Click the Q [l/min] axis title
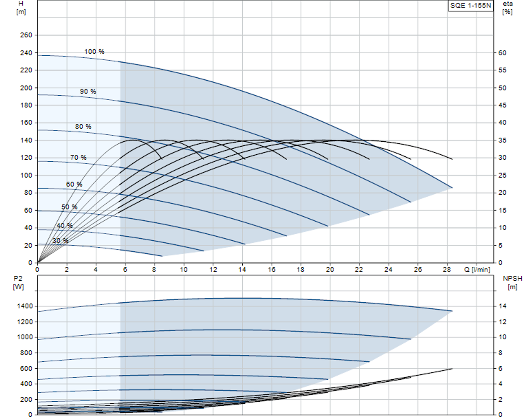532x420 pixels. pos(477,269)
